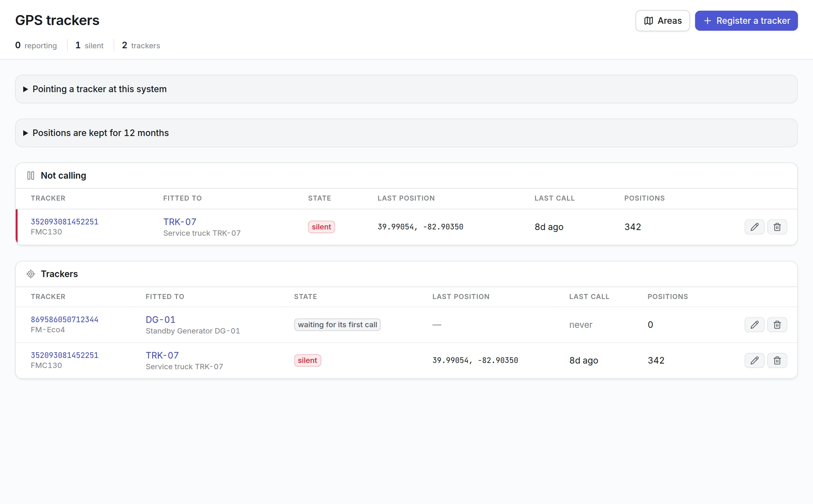The image size is (813, 504).
Task: Open TRK-07 asset link in Not calling section
Action: [x=180, y=222]
